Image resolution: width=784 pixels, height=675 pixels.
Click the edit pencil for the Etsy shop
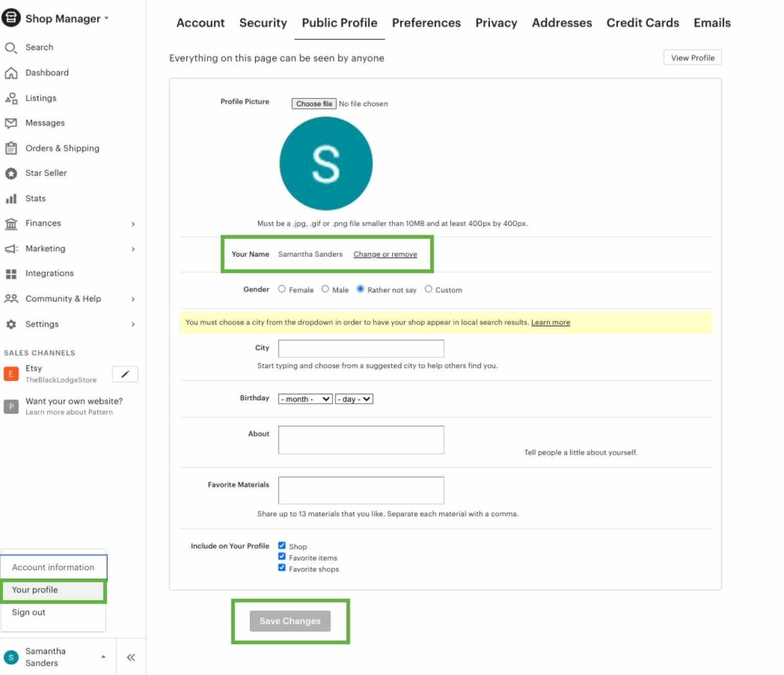coord(125,374)
